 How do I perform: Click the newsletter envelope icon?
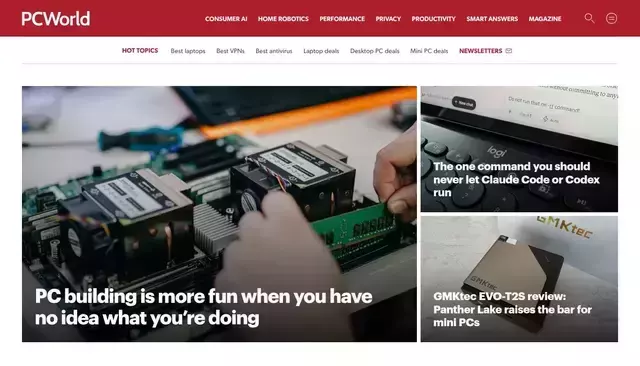coord(509,51)
